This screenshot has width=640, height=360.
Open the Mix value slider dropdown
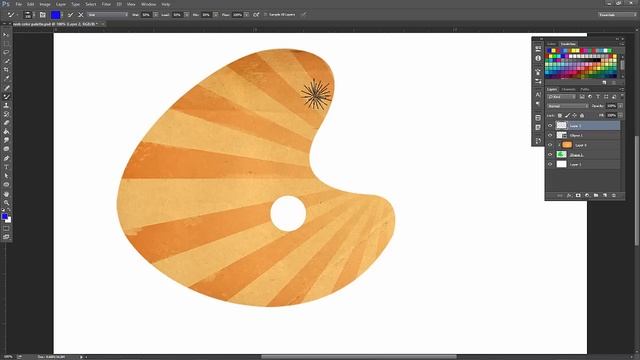[x=216, y=15]
